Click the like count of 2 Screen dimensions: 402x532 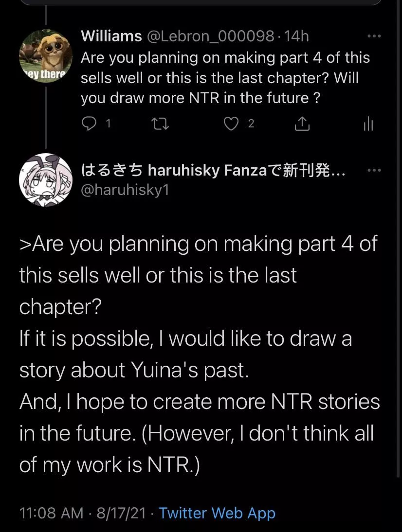pyautogui.click(x=251, y=124)
